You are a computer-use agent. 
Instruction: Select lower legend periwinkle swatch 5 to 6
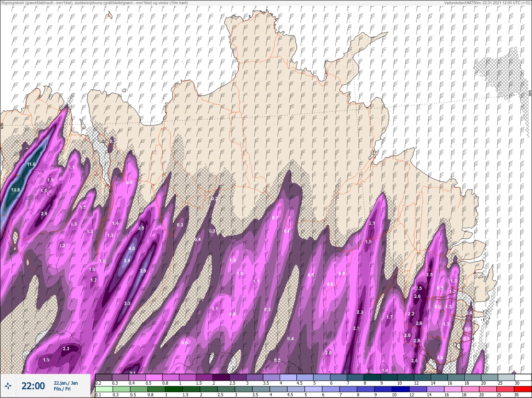[x=313, y=389]
